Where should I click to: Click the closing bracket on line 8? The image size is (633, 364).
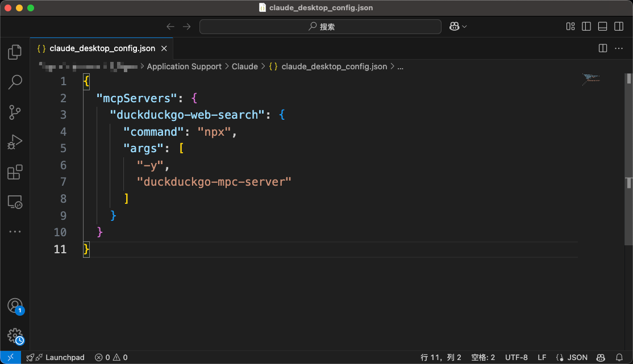pos(126,199)
